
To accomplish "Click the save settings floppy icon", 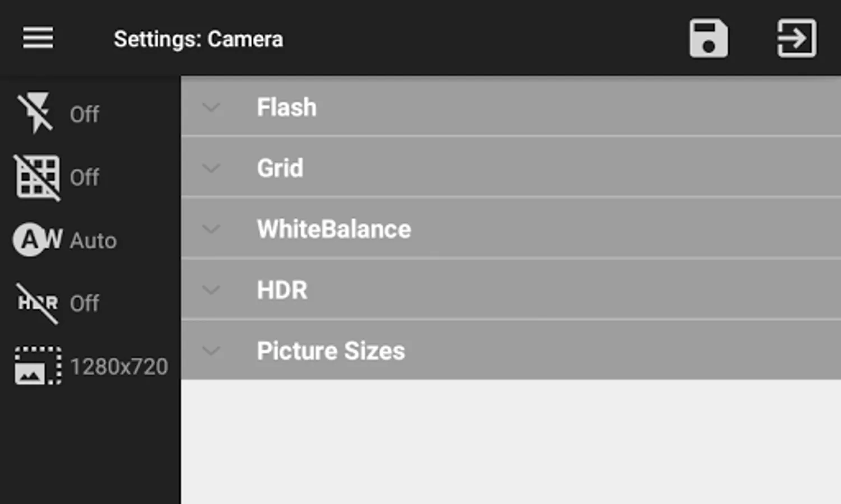I will pyautogui.click(x=708, y=38).
